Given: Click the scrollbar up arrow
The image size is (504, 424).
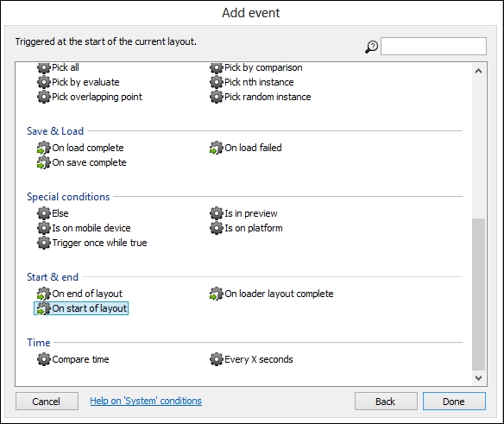Looking at the screenshot, I should [478, 71].
